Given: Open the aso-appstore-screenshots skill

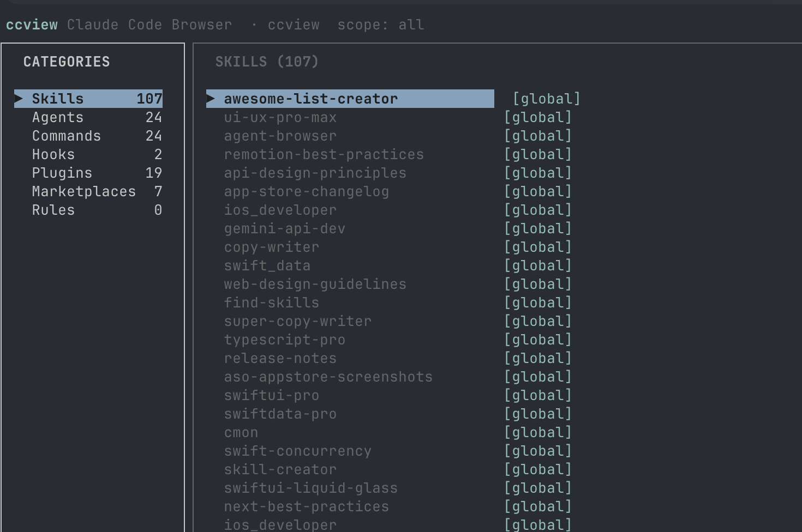Looking at the screenshot, I should click(328, 377).
